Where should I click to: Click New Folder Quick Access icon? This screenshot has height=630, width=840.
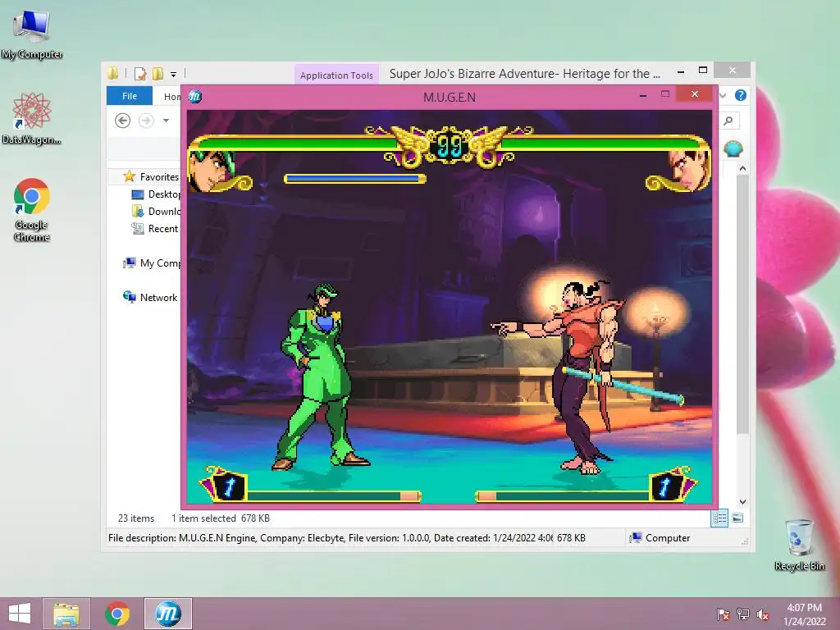point(158,73)
